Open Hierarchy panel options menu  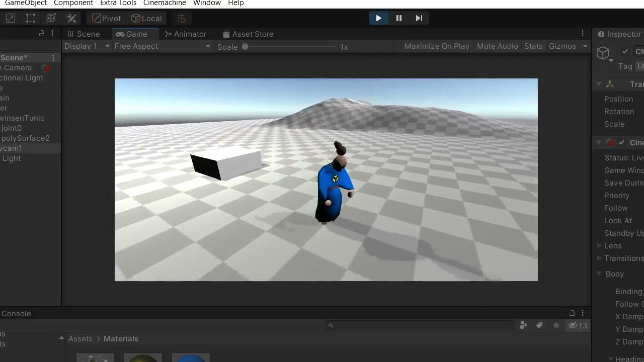(52, 34)
